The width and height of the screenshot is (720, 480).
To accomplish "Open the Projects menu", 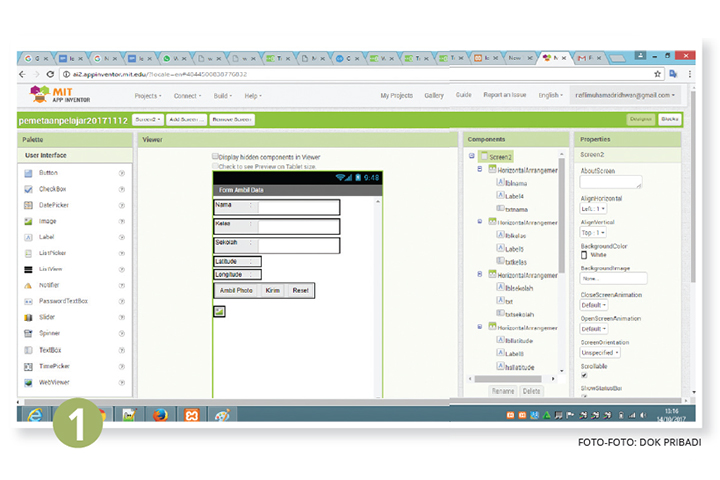I will 148,96.
